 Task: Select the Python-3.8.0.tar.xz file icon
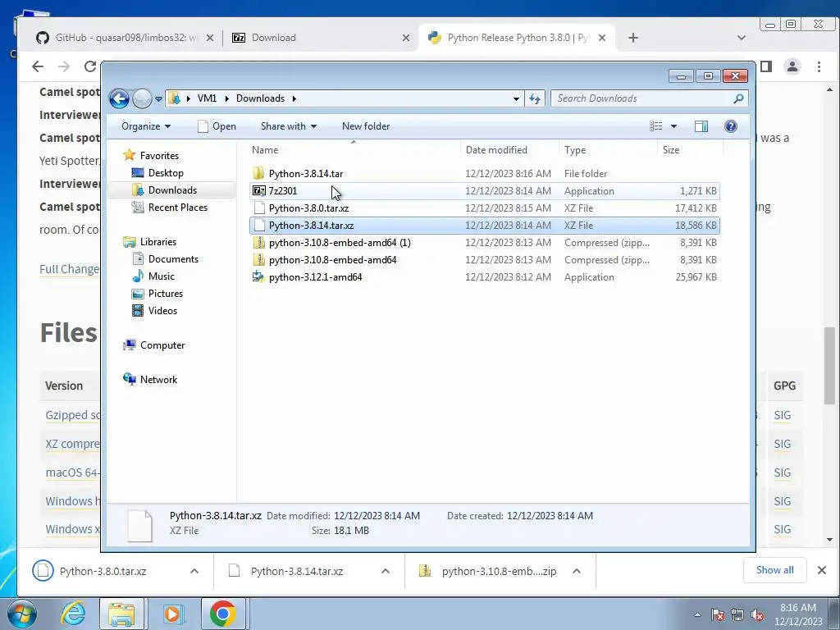259,208
